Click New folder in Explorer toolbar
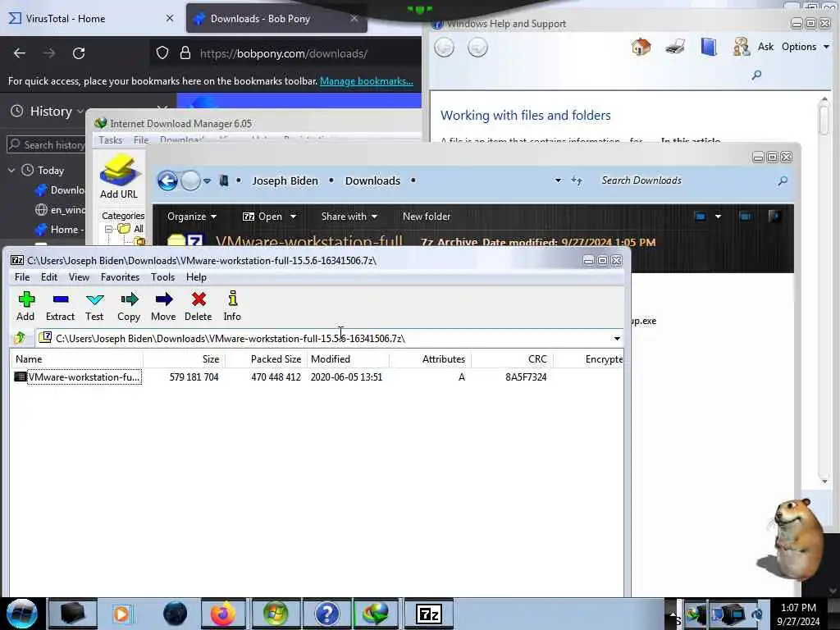The width and height of the screenshot is (840, 630). point(427,217)
